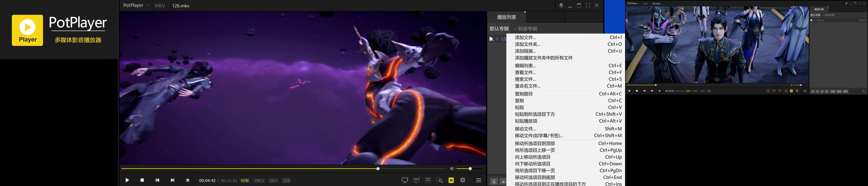
Task: Pin the main player window on top
Action: (561, 5)
